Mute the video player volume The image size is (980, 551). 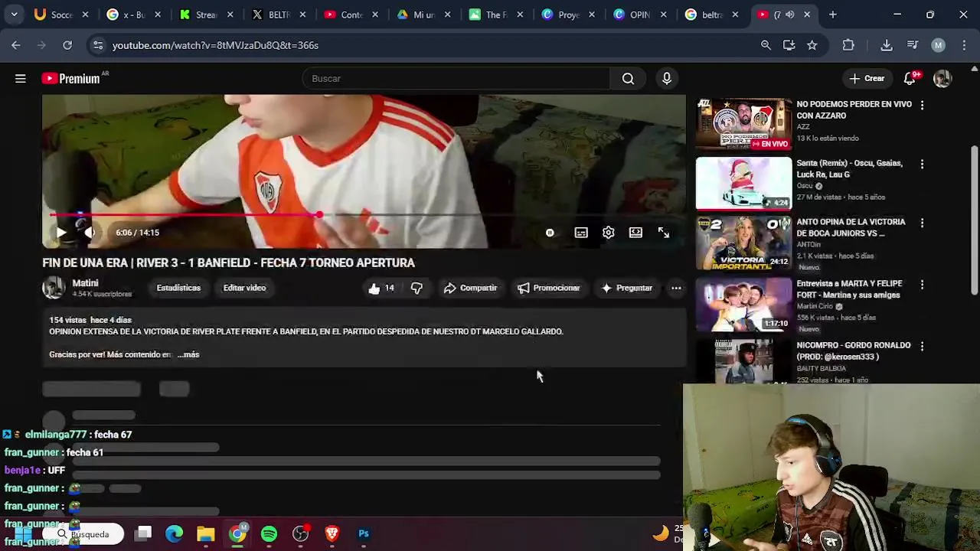90,233
